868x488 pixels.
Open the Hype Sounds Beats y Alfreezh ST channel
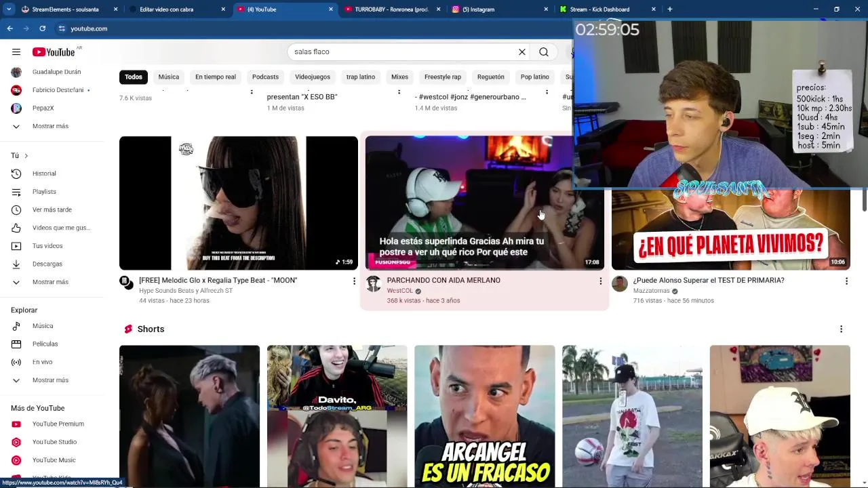(186, 291)
